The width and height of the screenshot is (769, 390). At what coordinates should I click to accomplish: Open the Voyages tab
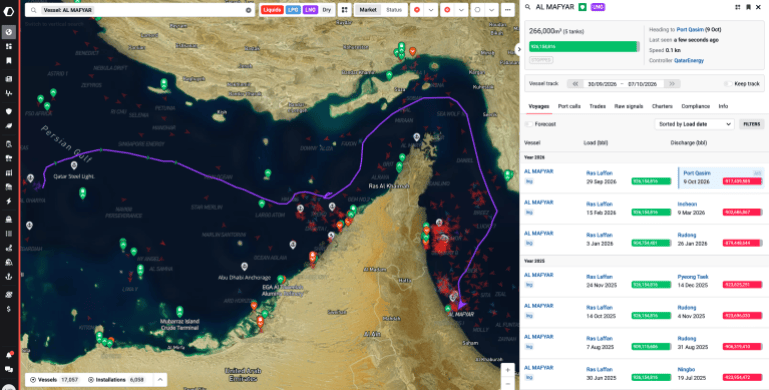click(x=538, y=106)
